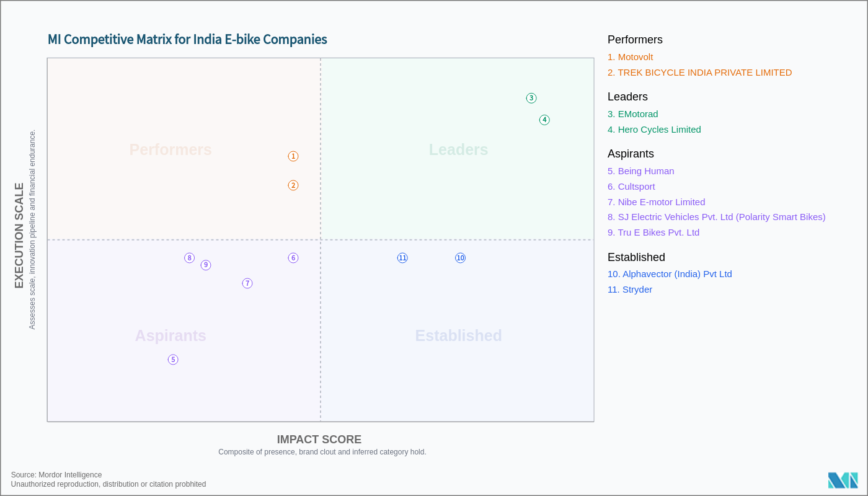The height and width of the screenshot is (496, 868).
Task: Select marker 3 for EMotorad
Action: [x=531, y=98]
